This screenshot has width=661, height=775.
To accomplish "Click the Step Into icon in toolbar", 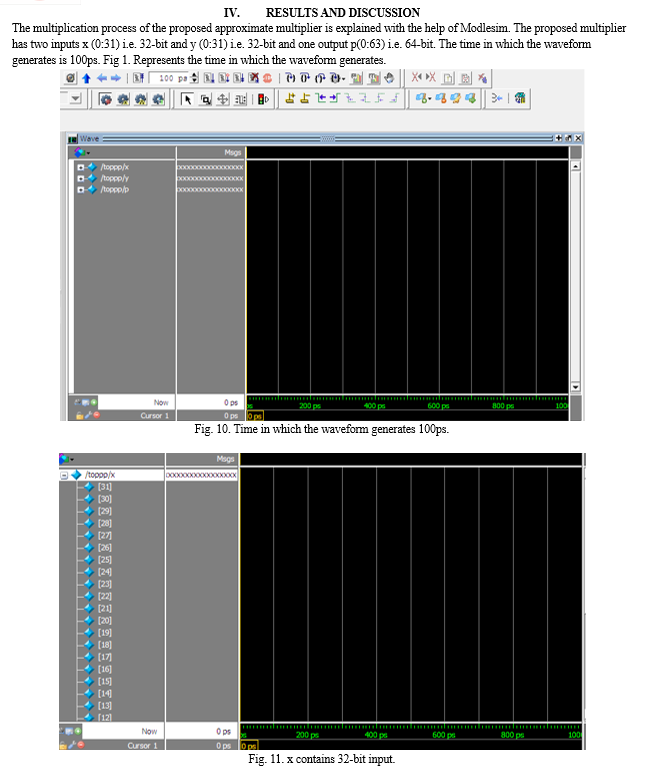I will 291,78.
